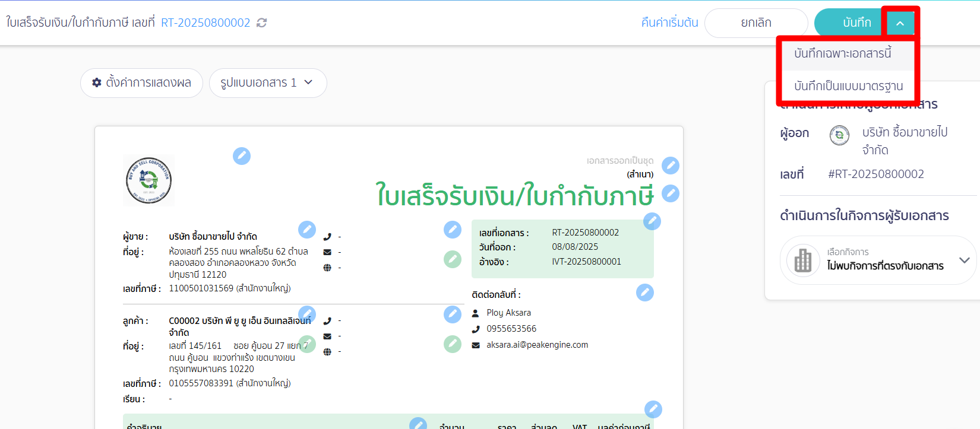Click issuer name บริษัท ซื้อมาขายไป จำกัด in side panel
Image resolution: width=980 pixels, height=429 pixels.
[905, 141]
